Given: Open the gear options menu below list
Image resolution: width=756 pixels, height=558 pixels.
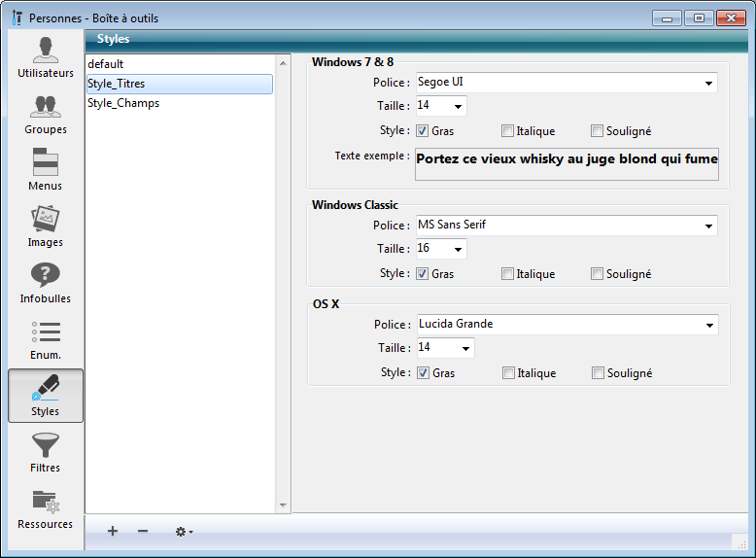Looking at the screenshot, I should click(184, 532).
